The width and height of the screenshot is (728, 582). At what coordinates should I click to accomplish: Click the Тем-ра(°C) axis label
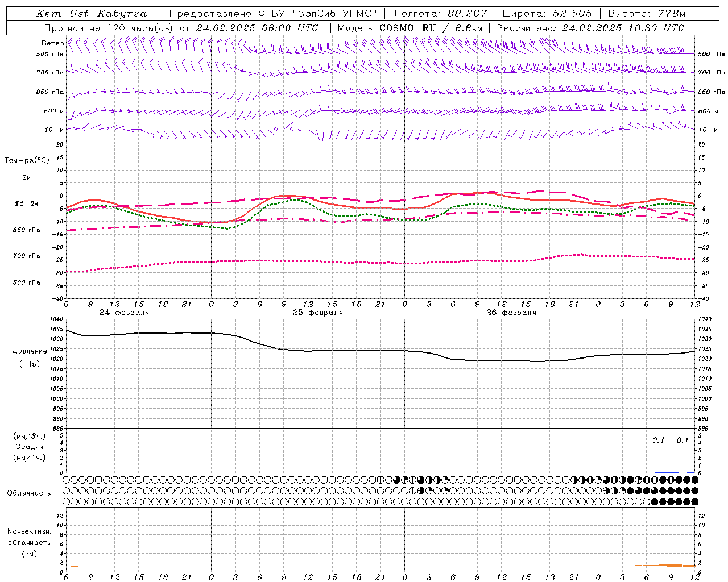[x=27, y=161]
